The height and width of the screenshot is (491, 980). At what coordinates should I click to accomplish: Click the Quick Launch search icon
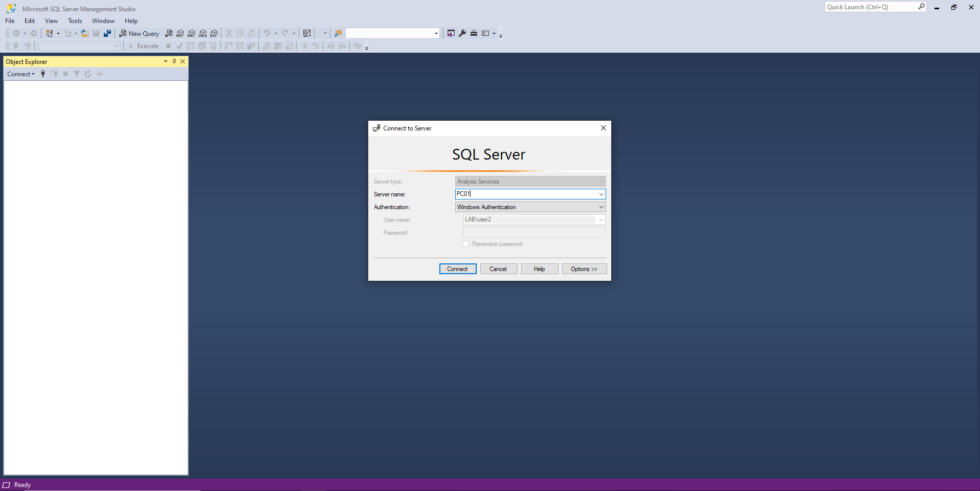[921, 7]
